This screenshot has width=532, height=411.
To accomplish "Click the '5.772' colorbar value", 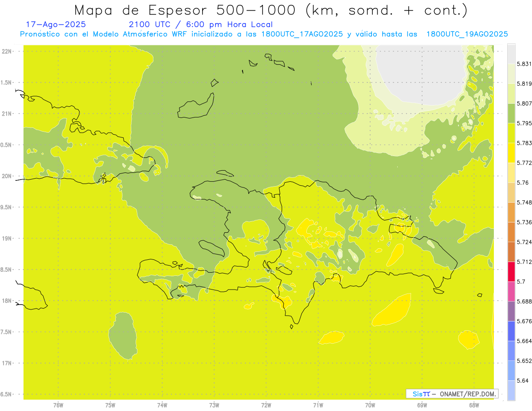I will 524,163.
